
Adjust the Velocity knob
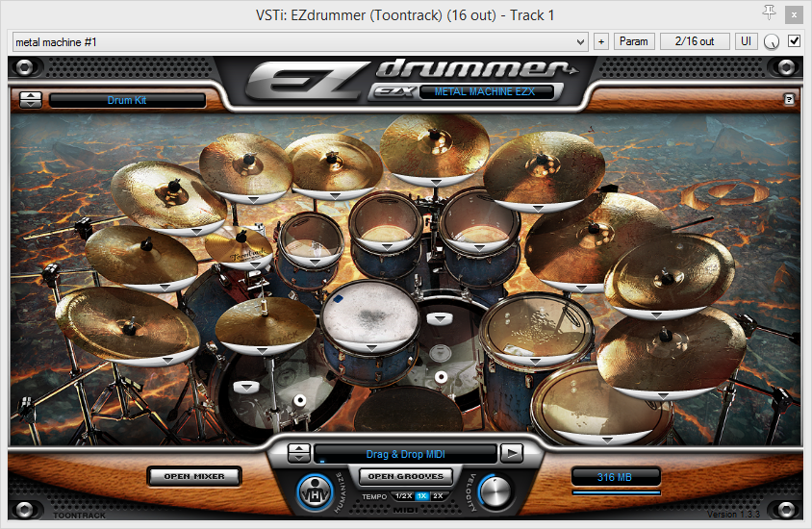[x=495, y=492]
